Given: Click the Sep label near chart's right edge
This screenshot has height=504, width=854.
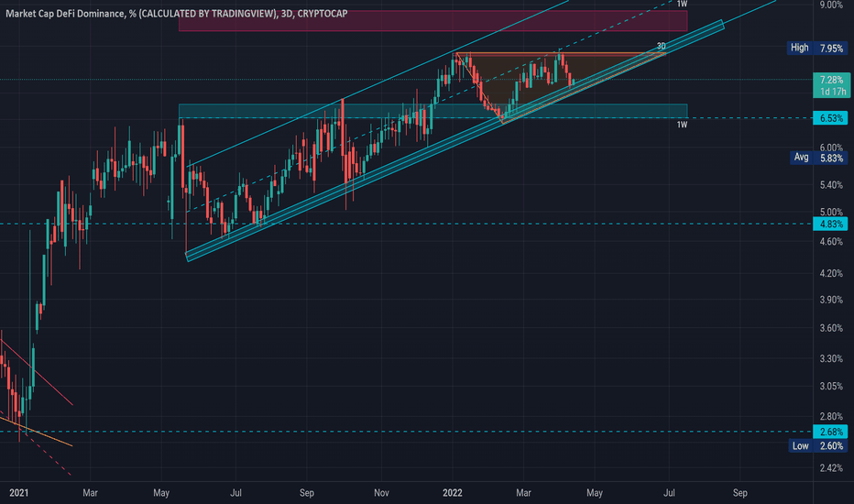Looking at the screenshot, I should tap(739, 493).
